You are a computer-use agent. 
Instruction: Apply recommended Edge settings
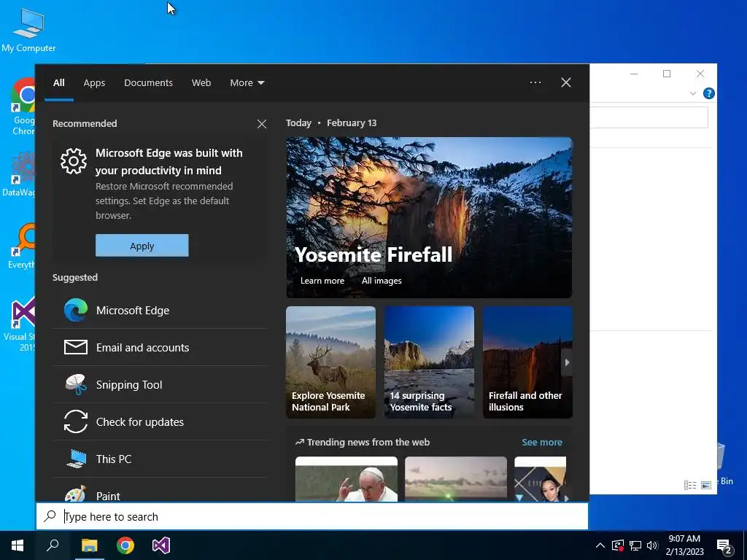click(142, 246)
